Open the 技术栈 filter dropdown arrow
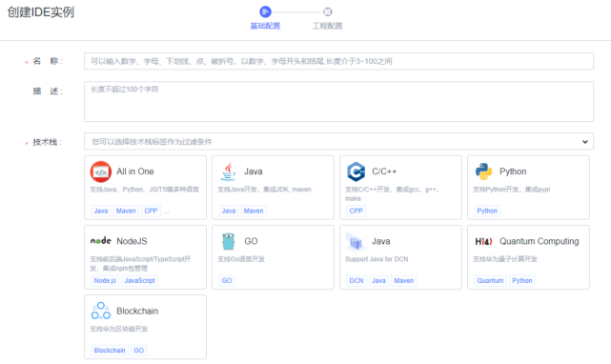This screenshot has width=611, height=364. (585, 141)
